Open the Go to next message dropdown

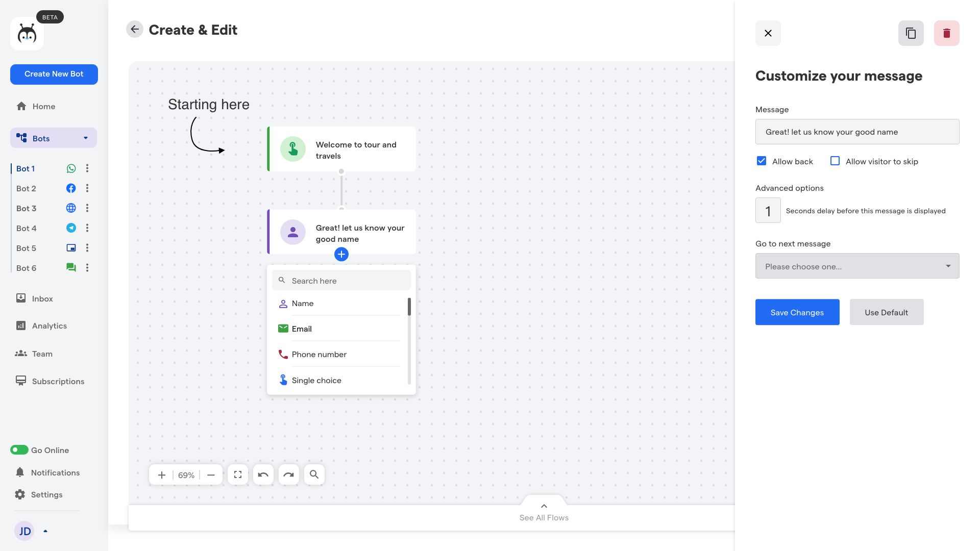[x=857, y=266]
